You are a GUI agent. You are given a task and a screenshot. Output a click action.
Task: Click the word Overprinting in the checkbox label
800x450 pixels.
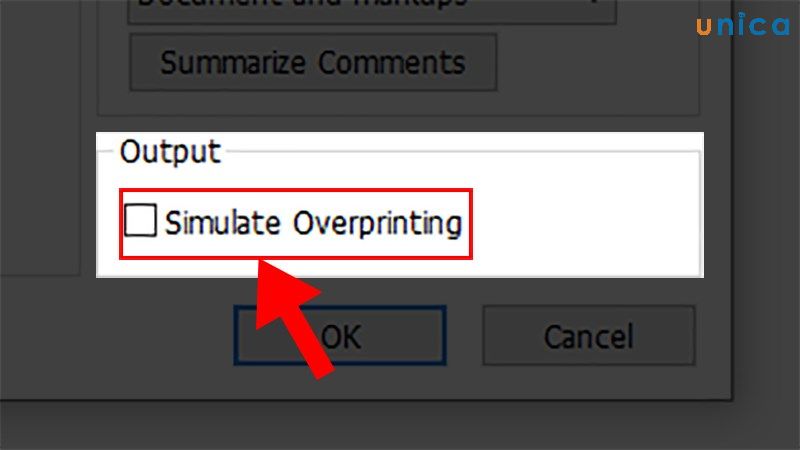click(x=378, y=223)
